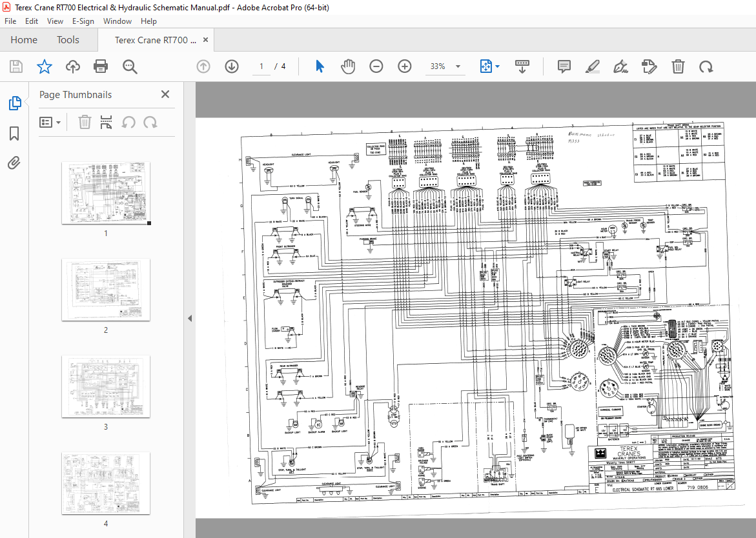Screen dimensions: 756x538
Task: Star the document with the favorites icon
Action: pos(44,66)
